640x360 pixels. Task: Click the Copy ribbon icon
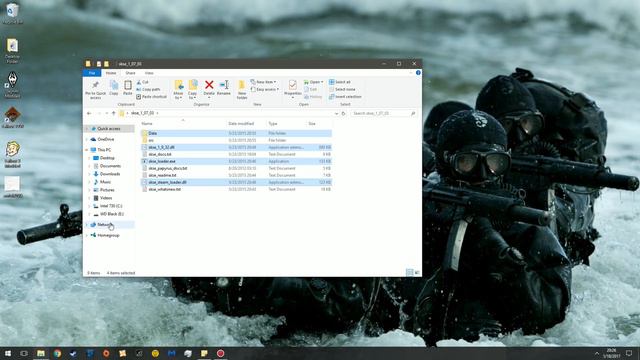tap(114, 88)
